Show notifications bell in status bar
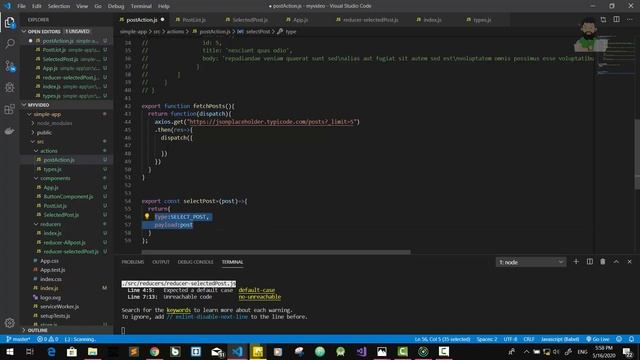640x360 pixels. [631, 339]
